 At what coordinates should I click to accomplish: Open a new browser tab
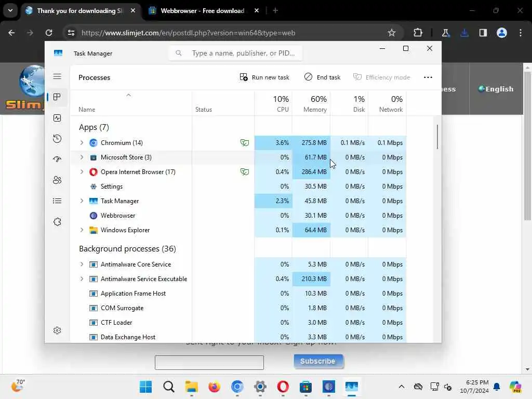(275, 11)
